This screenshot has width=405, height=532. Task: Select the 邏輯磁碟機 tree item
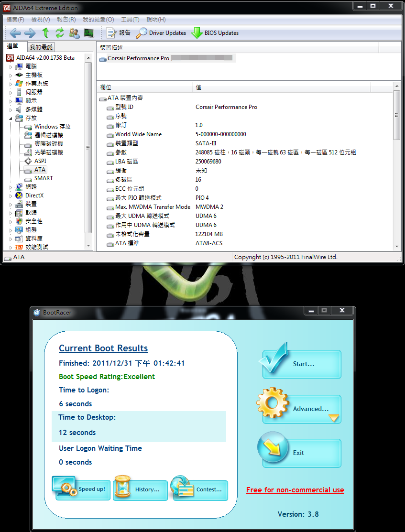(49, 135)
